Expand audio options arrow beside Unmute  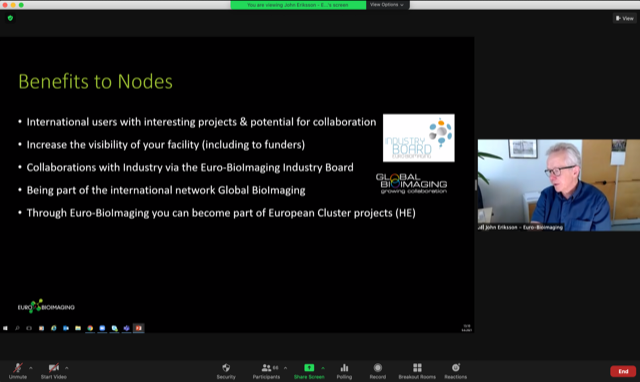tap(31, 368)
